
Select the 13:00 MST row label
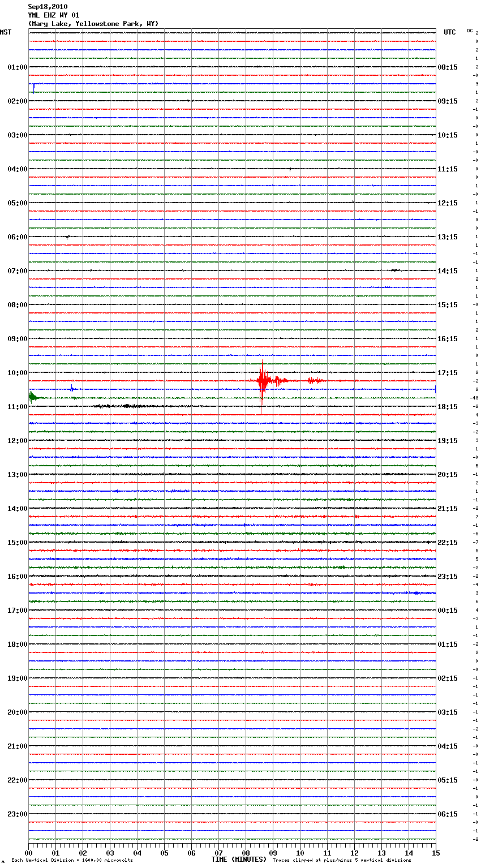(18, 475)
